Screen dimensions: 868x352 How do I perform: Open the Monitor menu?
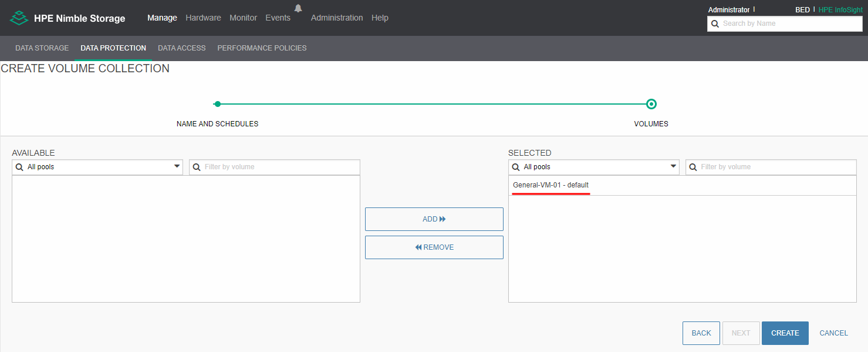click(x=243, y=18)
